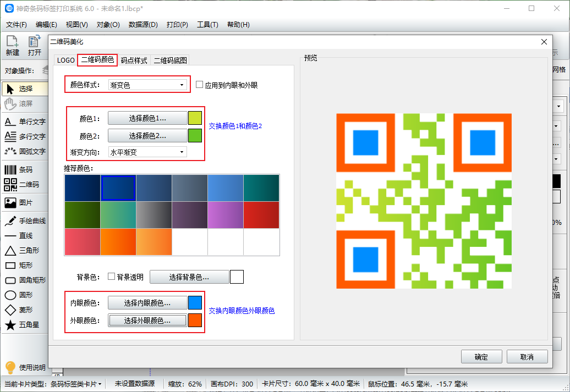
Task: Pick the red recommended gradient swatch
Action: [261, 215]
